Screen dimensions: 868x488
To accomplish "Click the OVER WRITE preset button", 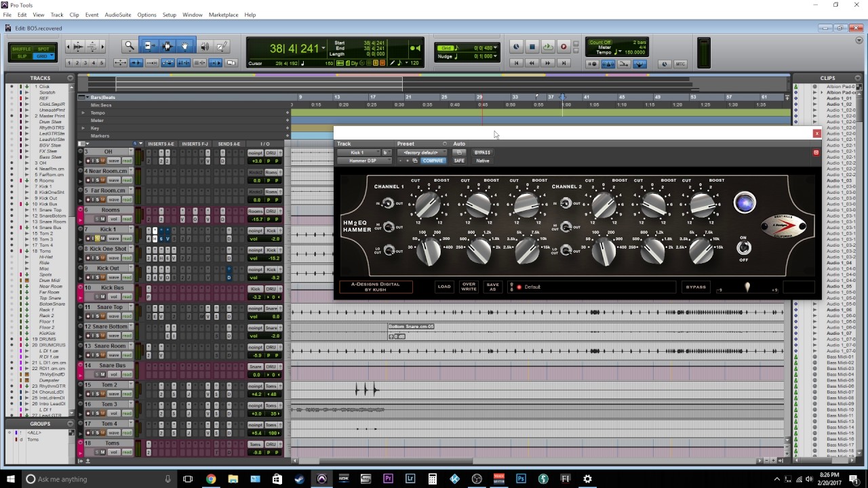I will click(469, 287).
